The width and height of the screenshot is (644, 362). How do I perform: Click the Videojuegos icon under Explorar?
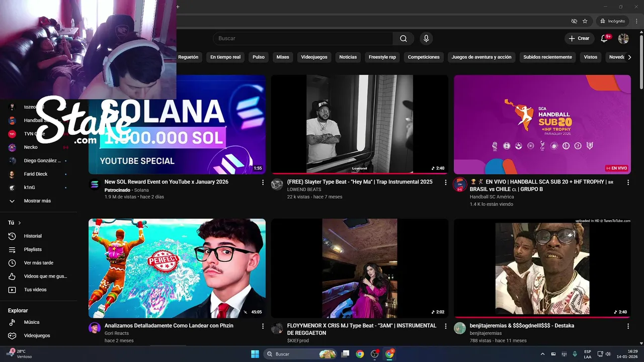click(x=13, y=335)
